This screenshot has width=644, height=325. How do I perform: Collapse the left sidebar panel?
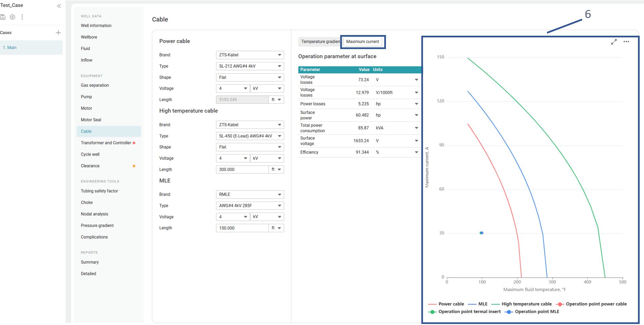coord(59,6)
